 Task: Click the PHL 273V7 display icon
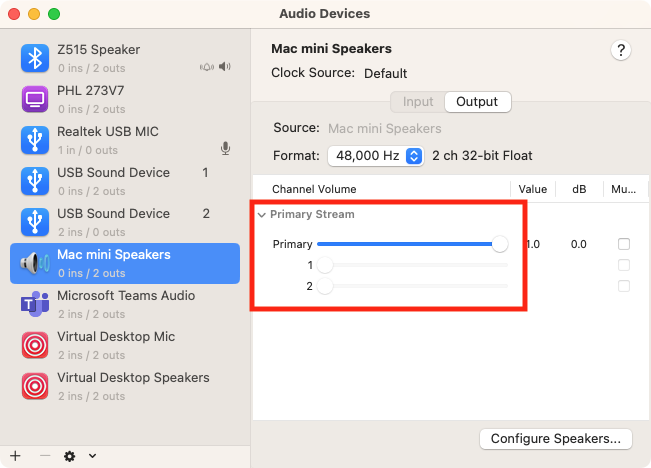coord(35,99)
